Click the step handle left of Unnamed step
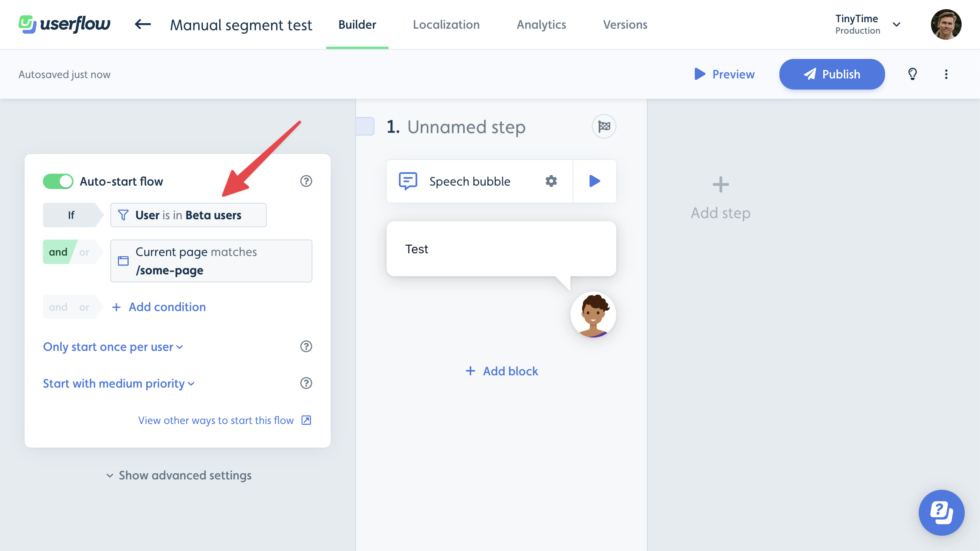 pyautogui.click(x=365, y=126)
